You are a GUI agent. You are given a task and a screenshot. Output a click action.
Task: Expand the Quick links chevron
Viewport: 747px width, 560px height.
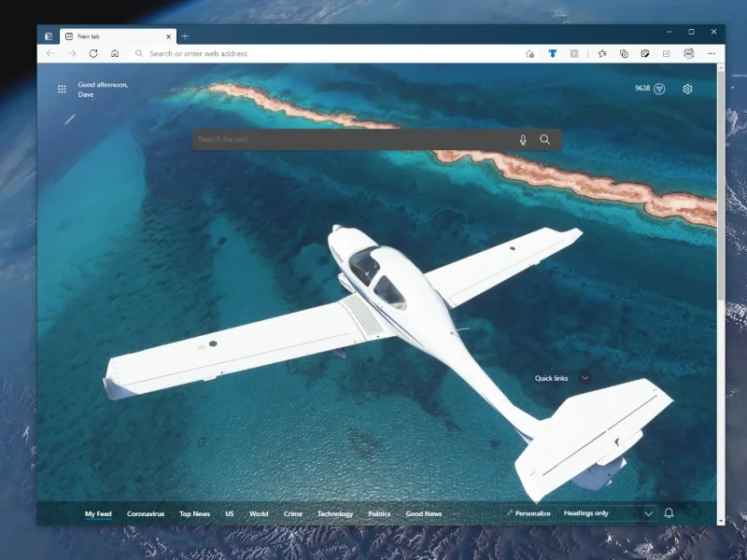(x=585, y=378)
